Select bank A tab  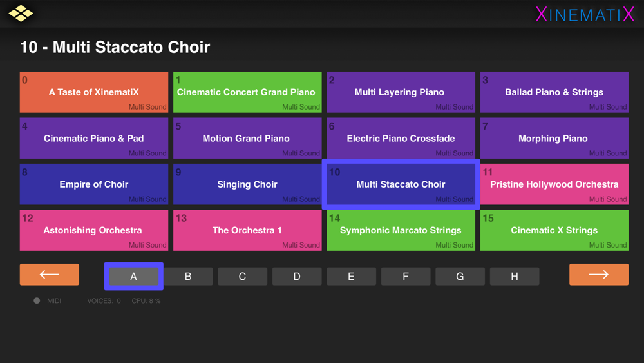tap(133, 277)
